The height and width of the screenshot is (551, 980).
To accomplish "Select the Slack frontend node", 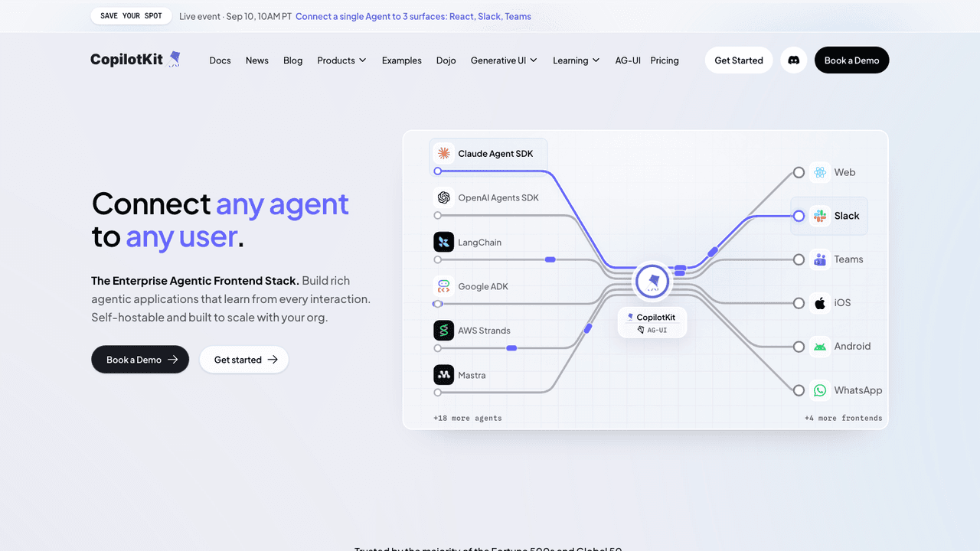I will point(799,217).
